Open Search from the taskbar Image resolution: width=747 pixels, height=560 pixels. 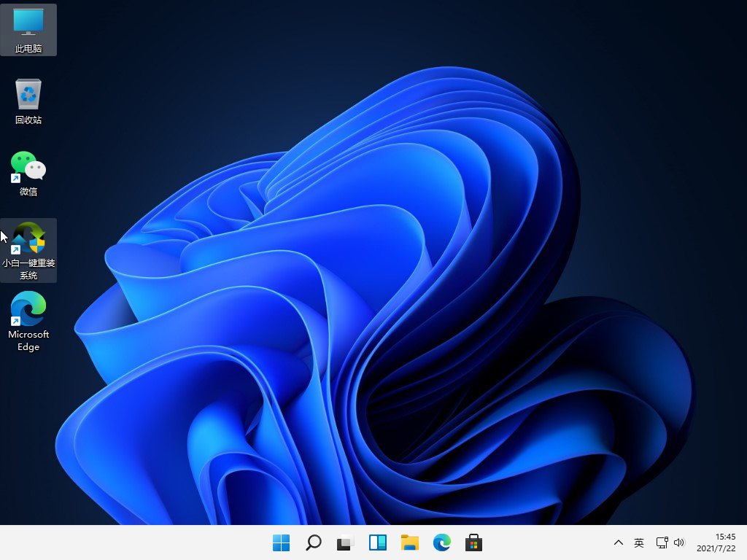(x=313, y=542)
